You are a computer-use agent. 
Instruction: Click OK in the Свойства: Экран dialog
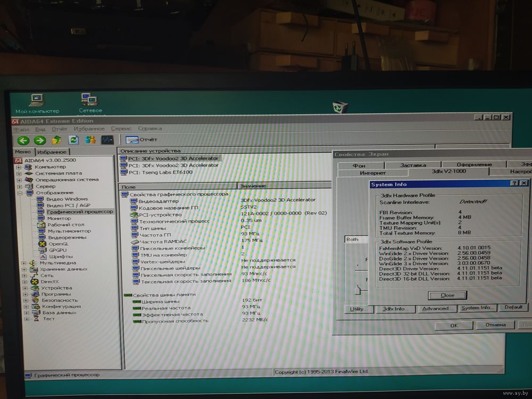click(x=454, y=326)
